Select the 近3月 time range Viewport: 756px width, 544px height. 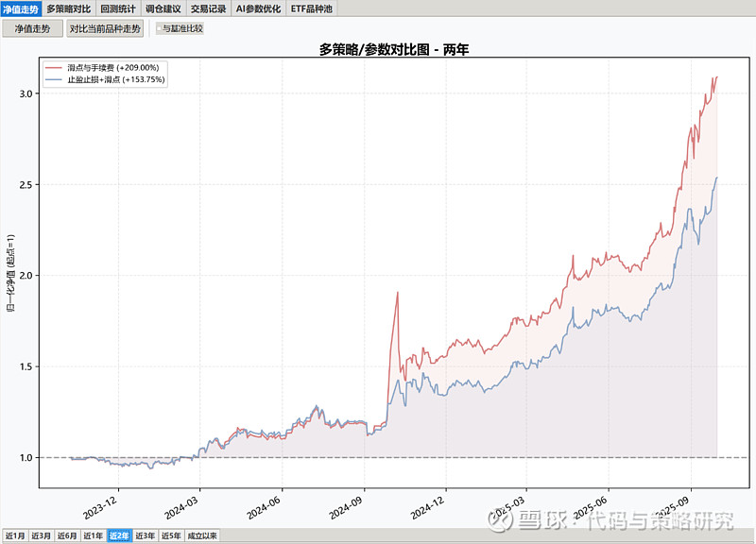[x=41, y=535]
